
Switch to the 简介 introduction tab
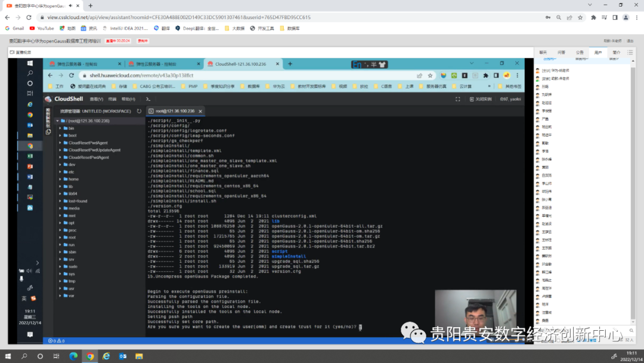click(616, 52)
